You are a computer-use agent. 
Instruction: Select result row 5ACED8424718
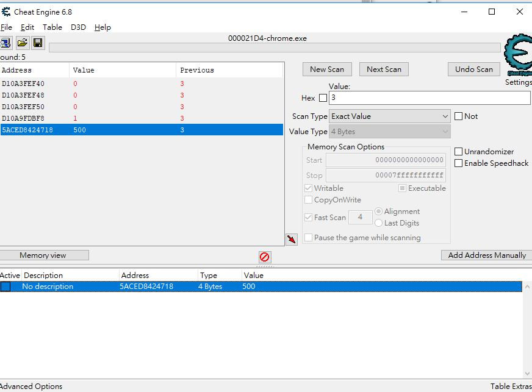[x=142, y=130]
